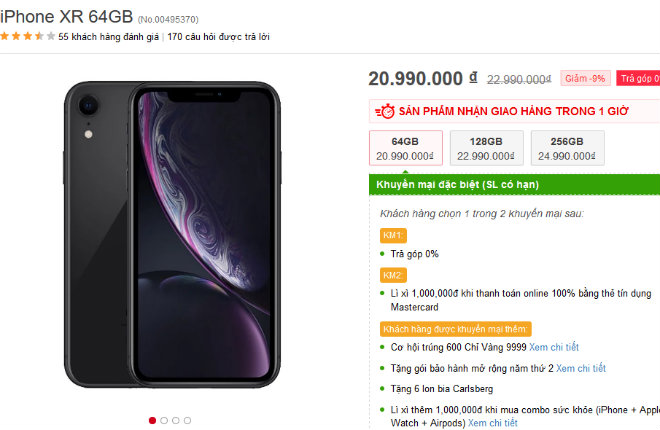
Task: Click the KM2 promotion label
Action: click(x=393, y=274)
